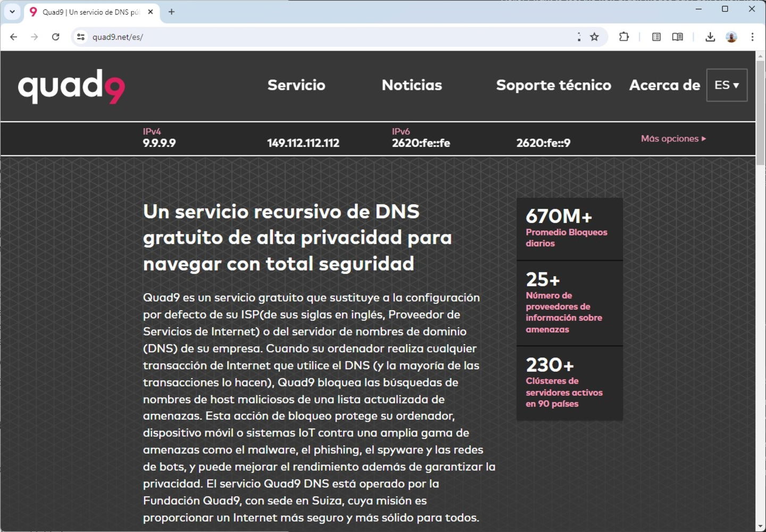
Task: Open the Extensions puzzle icon
Action: 624,37
